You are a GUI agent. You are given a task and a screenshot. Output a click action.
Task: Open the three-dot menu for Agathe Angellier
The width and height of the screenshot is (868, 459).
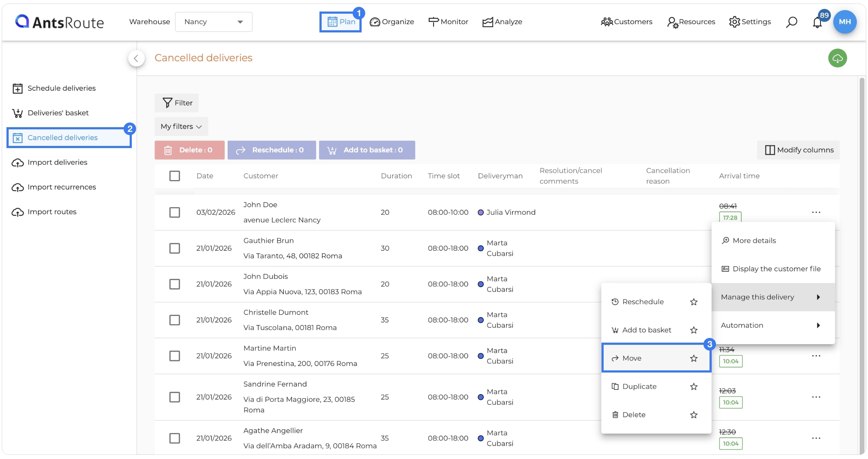coord(816,438)
